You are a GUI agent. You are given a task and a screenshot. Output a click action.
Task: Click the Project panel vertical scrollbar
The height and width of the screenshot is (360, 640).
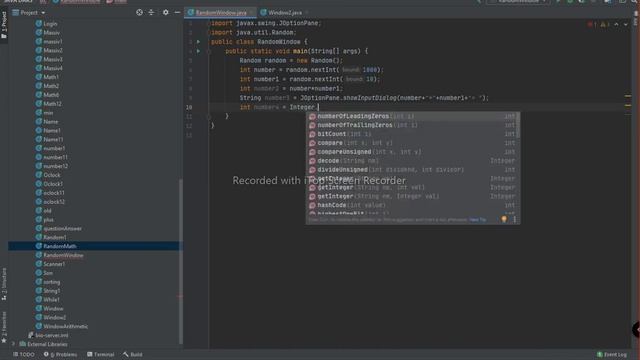coord(180,261)
